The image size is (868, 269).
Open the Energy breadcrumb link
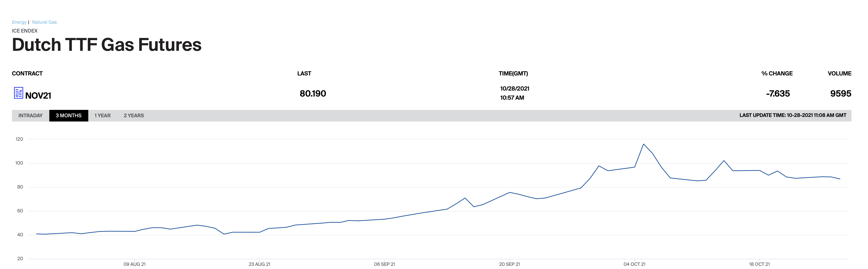click(x=19, y=22)
